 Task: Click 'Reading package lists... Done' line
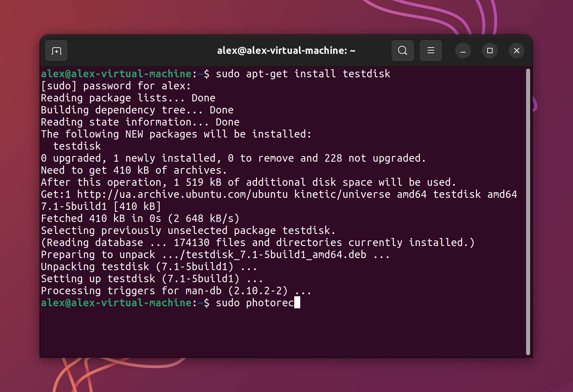tap(128, 98)
